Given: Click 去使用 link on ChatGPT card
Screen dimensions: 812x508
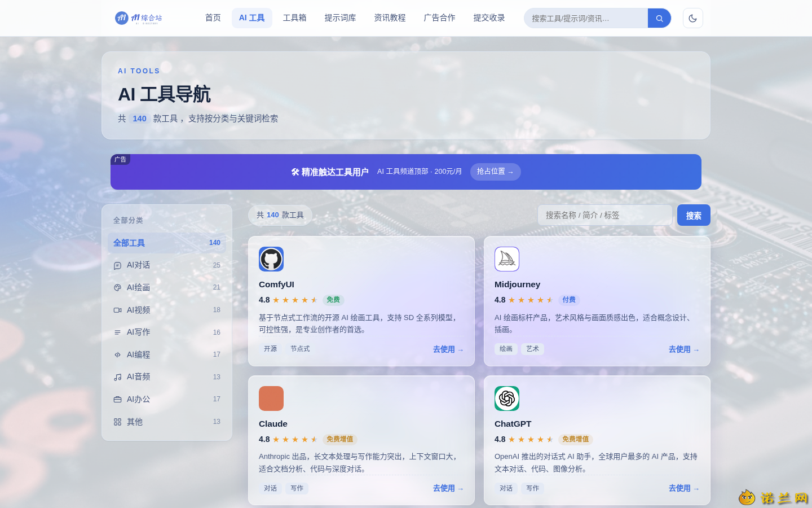Looking at the screenshot, I should (684, 488).
